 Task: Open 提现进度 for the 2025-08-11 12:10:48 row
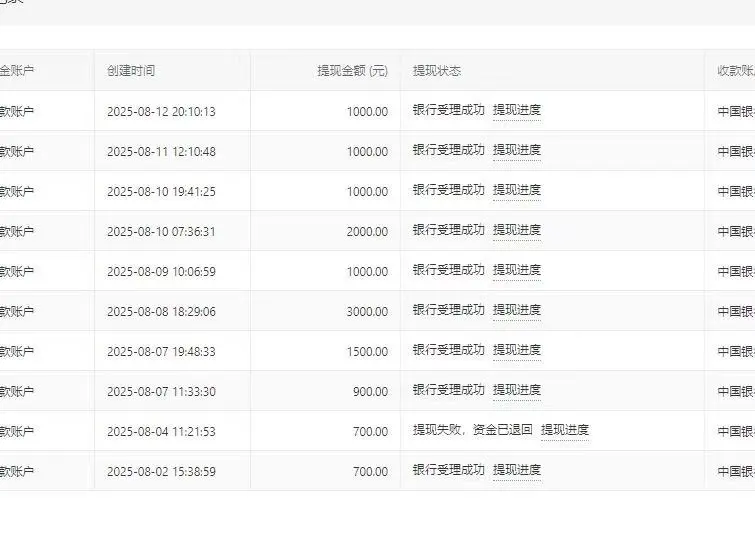517,150
